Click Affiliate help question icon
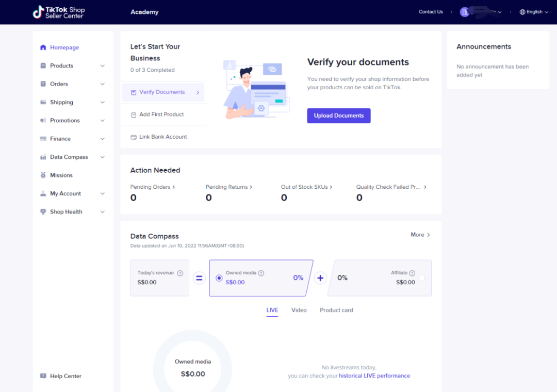This screenshot has height=392, width=557. [x=412, y=273]
